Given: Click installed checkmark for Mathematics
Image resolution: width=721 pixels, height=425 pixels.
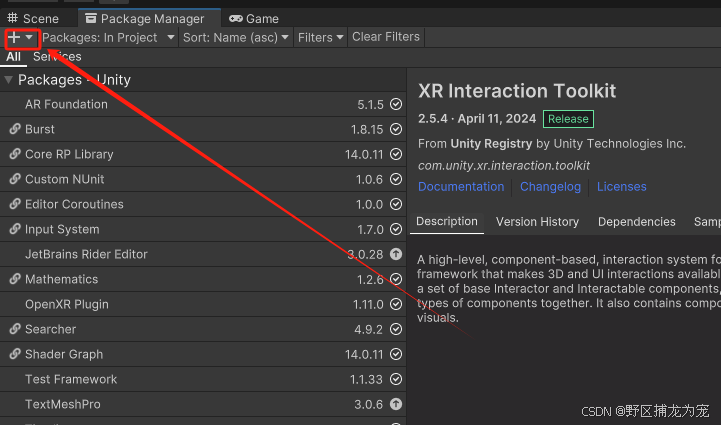Looking at the screenshot, I should (x=396, y=279).
